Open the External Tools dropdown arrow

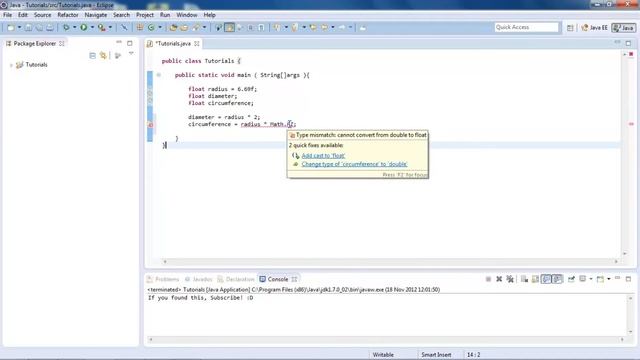(x=110, y=28)
